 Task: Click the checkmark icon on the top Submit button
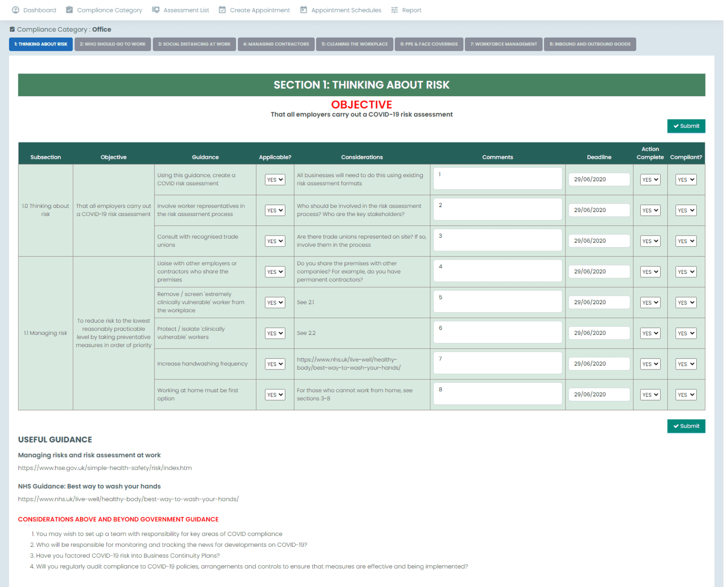676,126
